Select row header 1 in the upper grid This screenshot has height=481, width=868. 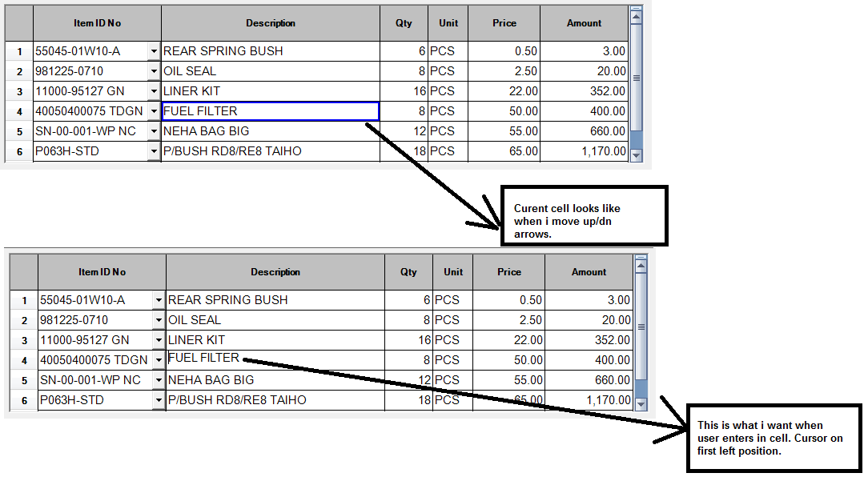pos(19,51)
